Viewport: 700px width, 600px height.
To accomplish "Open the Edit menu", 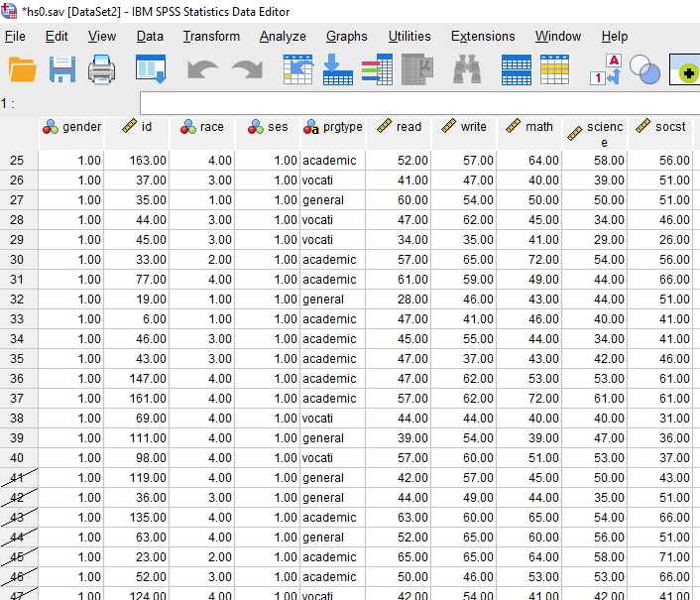I will point(57,36).
